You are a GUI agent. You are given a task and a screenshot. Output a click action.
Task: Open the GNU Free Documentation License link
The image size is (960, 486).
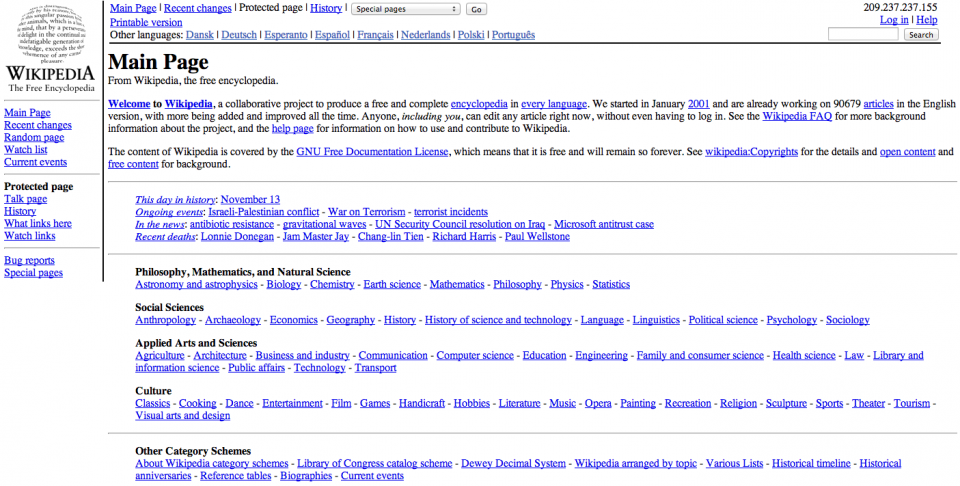pyautogui.click(x=372, y=152)
